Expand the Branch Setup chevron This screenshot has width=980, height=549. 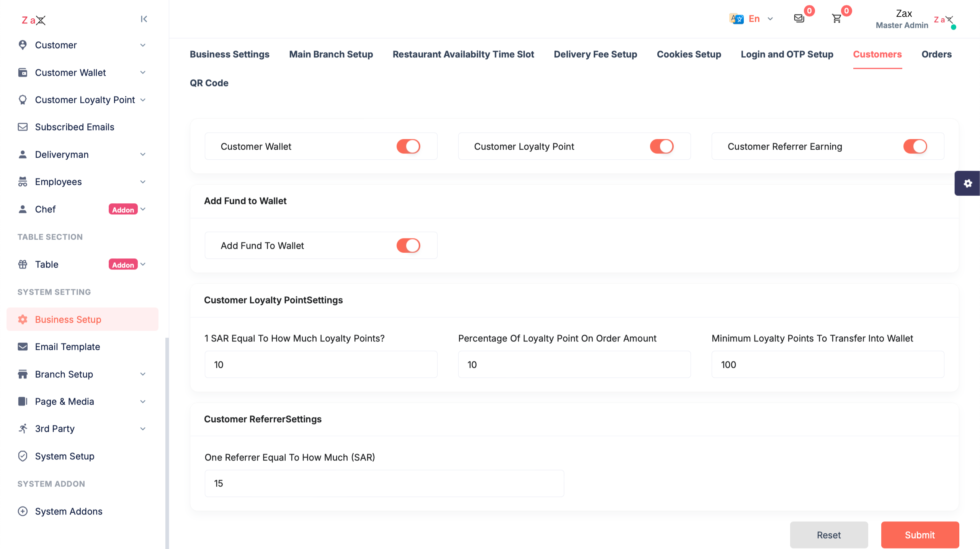[143, 374]
